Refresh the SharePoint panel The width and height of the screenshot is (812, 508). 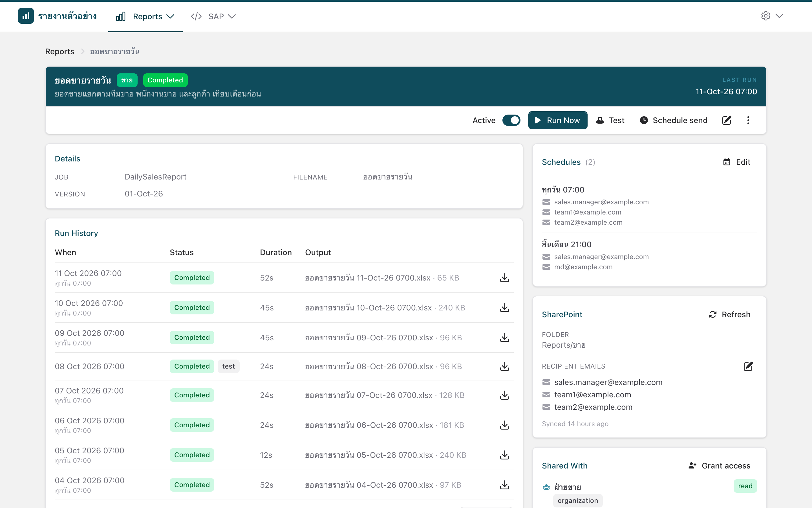729,314
